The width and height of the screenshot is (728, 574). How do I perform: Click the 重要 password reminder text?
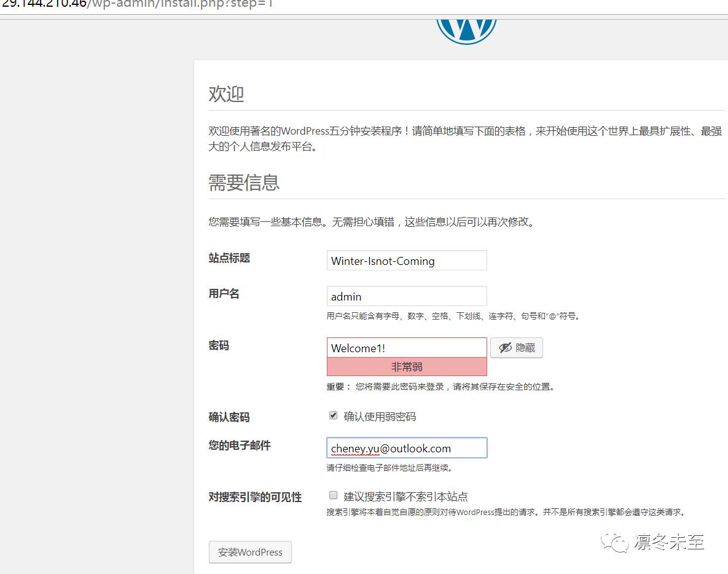[x=440, y=387]
